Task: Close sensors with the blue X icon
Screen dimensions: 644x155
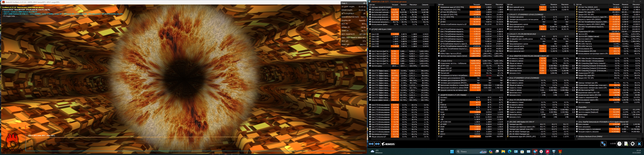Action: (x=639, y=144)
